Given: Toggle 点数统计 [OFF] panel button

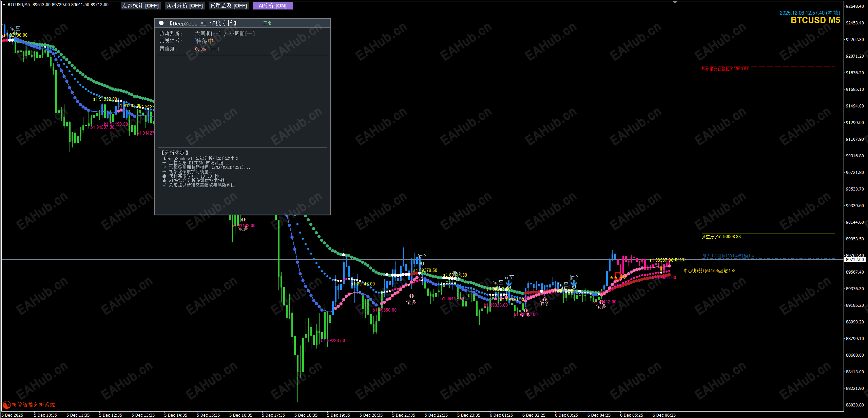Looking at the screenshot, I should [140, 5].
